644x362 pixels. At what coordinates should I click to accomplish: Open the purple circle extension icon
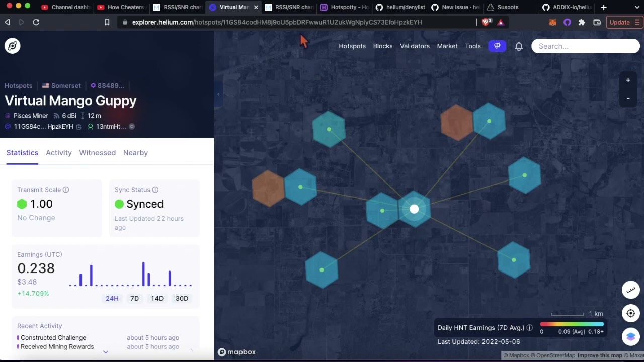click(567, 22)
